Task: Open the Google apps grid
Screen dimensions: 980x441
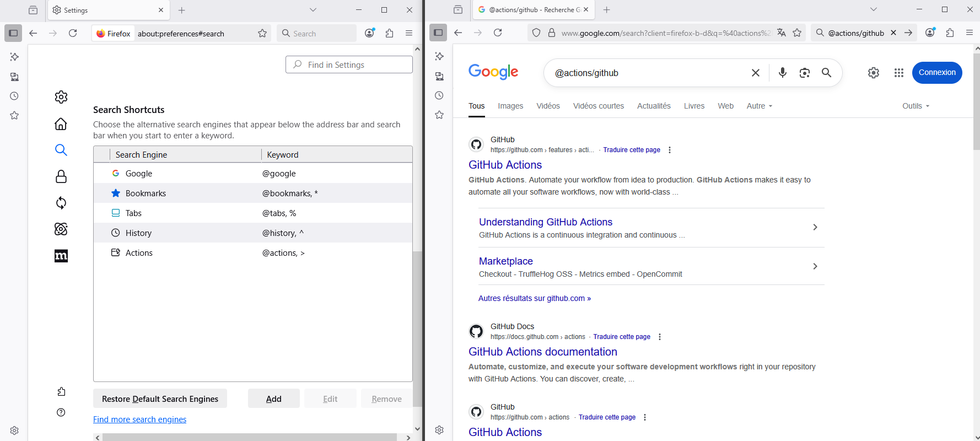Action: click(898, 73)
